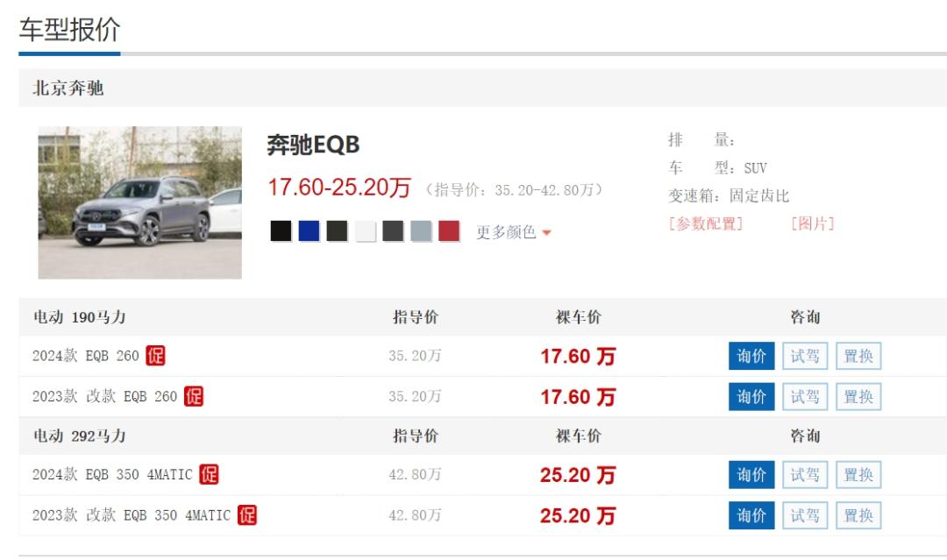The image size is (947, 560).
Task: Click 询价 for 2024款 EQB 260
Action: [x=751, y=356]
